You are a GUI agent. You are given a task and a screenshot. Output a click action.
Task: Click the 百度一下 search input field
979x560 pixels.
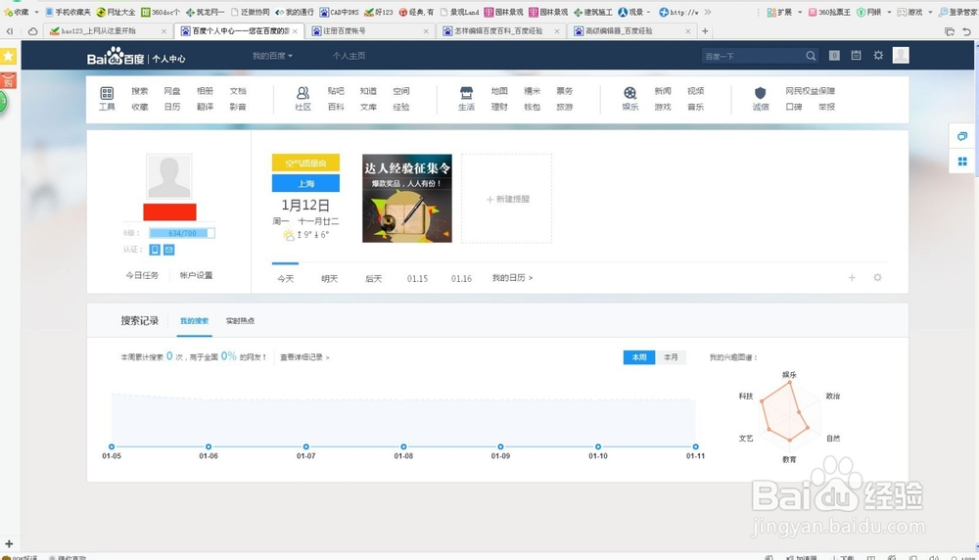(753, 56)
